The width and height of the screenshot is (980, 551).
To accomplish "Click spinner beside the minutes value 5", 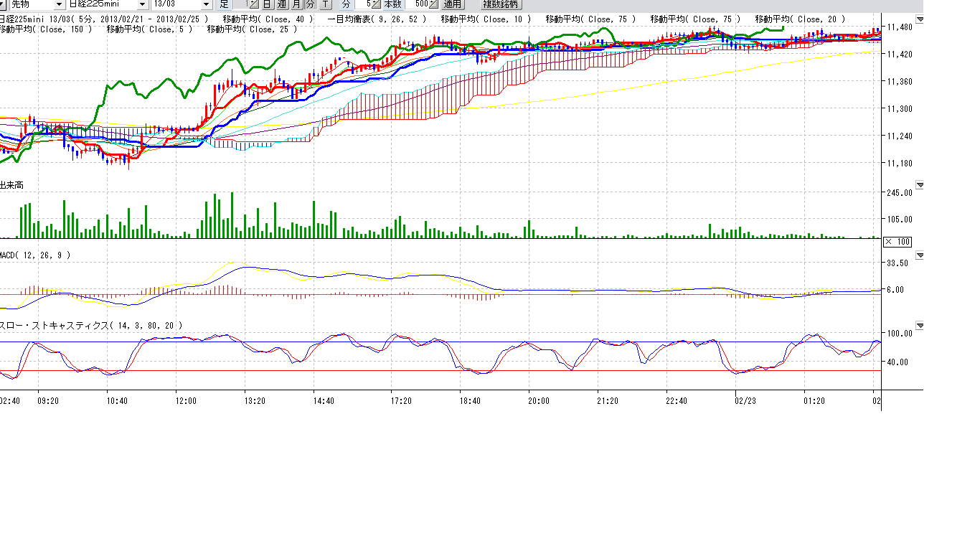I will tap(376, 4).
